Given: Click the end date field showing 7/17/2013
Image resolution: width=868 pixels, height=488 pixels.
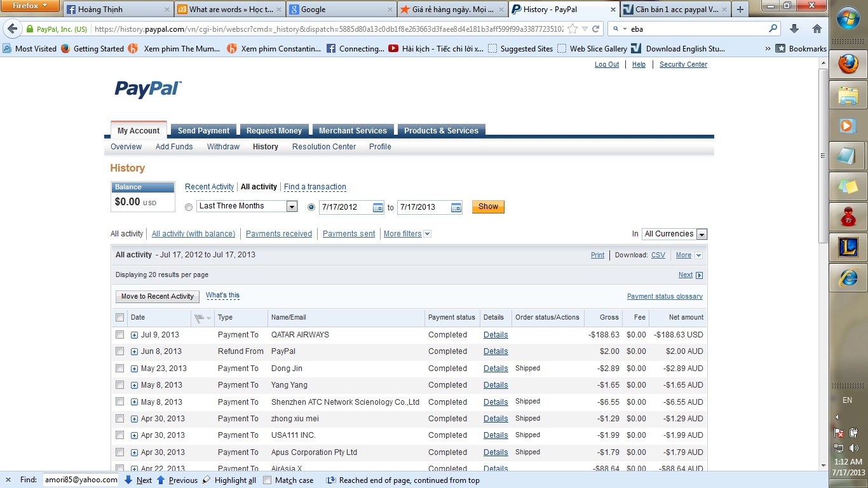Looking at the screenshot, I should click(x=424, y=207).
